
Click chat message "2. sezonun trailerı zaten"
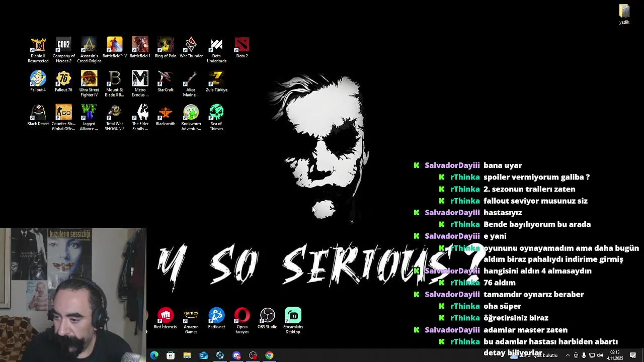coord(529,189)
